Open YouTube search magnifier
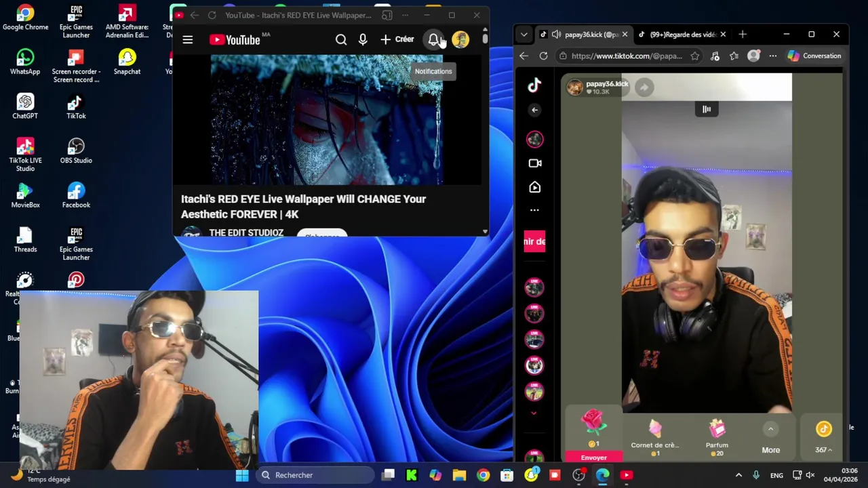This screenshot has height=488, width=868. click(341, 40)
